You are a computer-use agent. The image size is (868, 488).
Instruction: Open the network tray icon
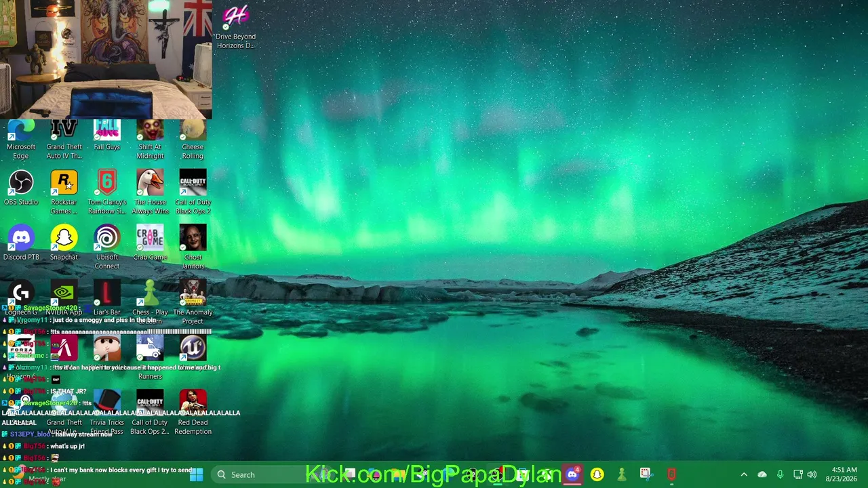coord(798,474)
